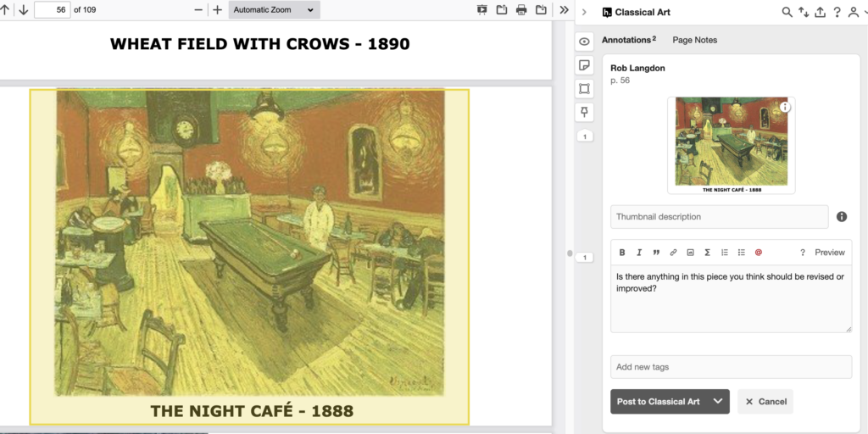
Task: Focus the Thumbnail description field
Action: pyautogui.click(x=719, y=216)
